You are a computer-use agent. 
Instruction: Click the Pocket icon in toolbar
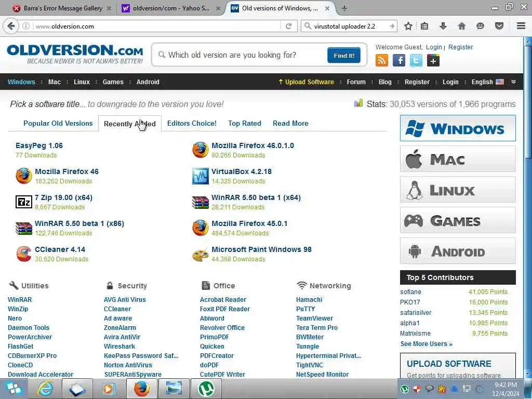[x=499, y=26]
